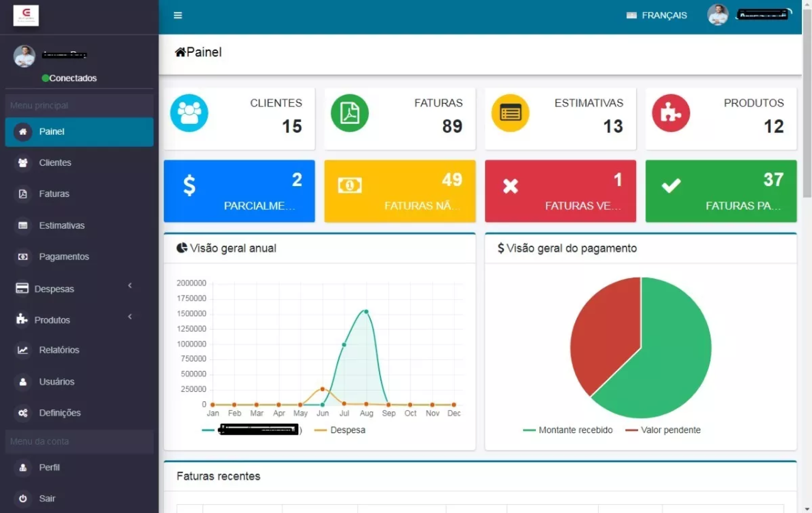The width and height of the screenshot is (812, 513).
Task: Open the FRANÇAIS language dropdown
Action: 657,15
